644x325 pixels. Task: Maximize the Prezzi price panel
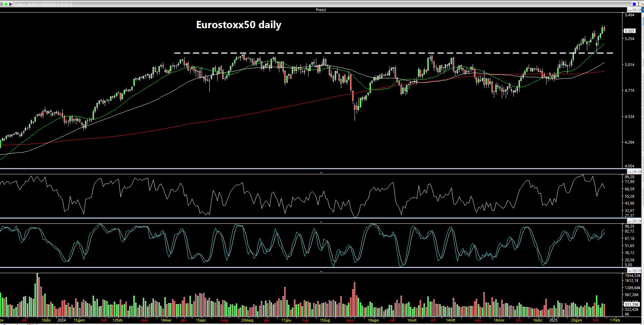(x=635, y=10)
